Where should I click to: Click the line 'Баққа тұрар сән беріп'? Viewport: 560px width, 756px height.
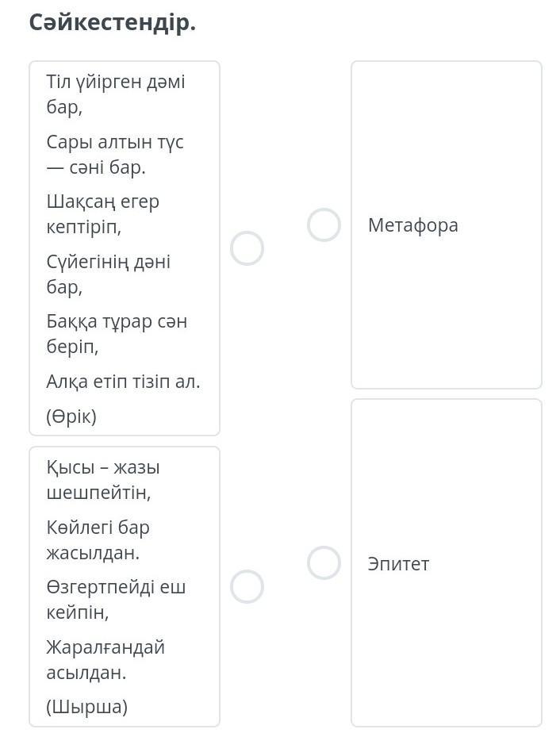117,334
